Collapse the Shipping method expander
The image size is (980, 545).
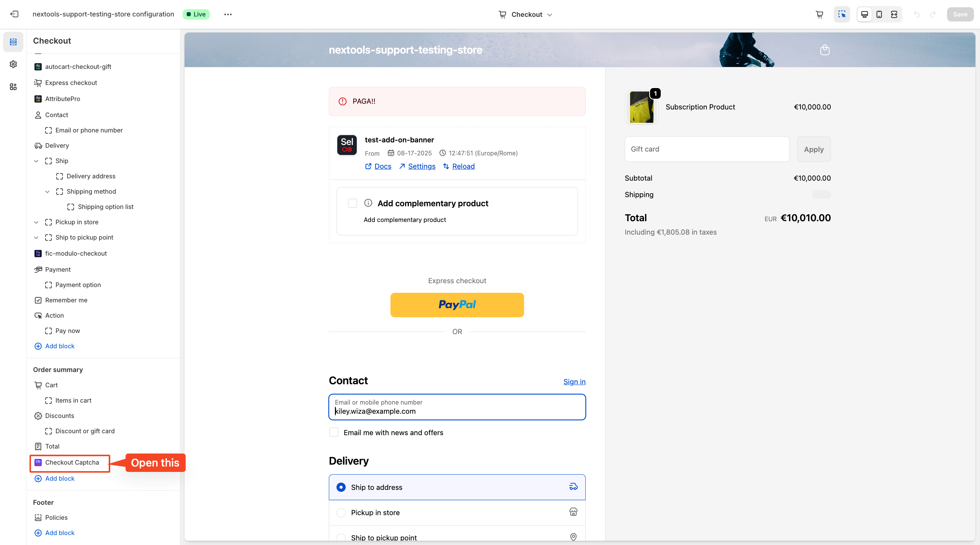tap(47, 192)
